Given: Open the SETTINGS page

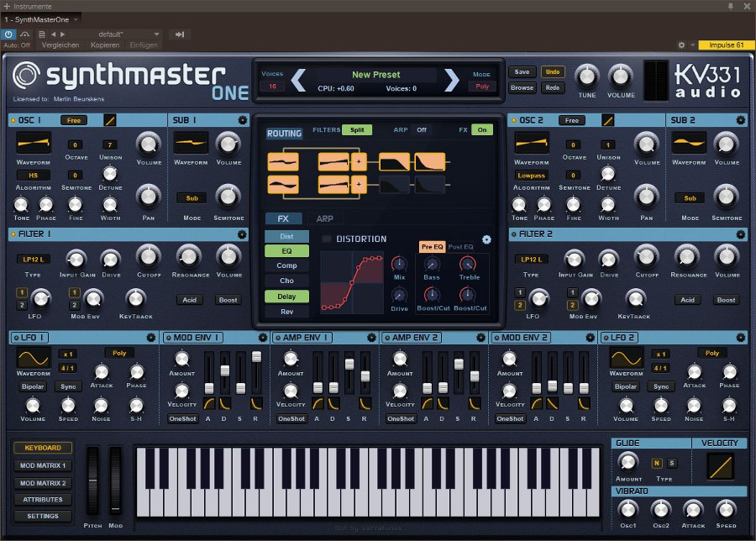Looking at the screenshot, I should tap(43, 516).
